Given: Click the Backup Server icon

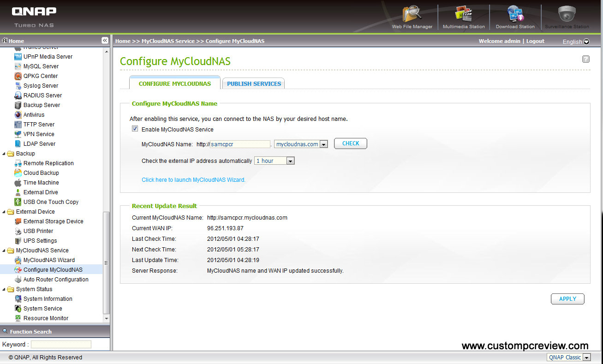Looking at the screenshot, I should [x=18, y=105].
